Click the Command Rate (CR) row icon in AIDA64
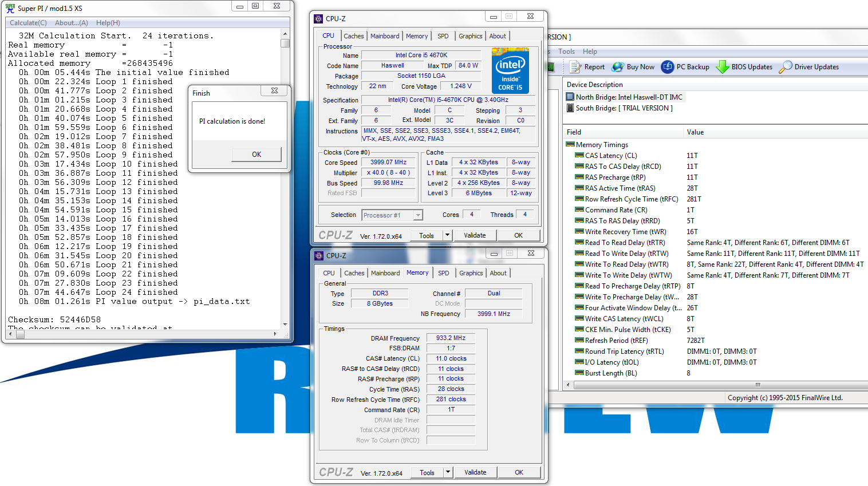The height and width of the screenshot is (486, 868). click(579, 210)
